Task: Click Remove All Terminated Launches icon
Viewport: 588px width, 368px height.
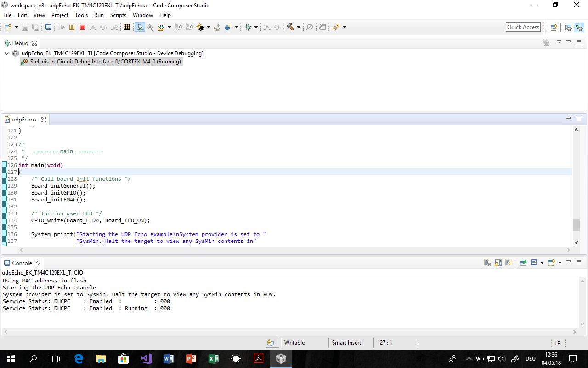Action: click(x=546, y=43)
